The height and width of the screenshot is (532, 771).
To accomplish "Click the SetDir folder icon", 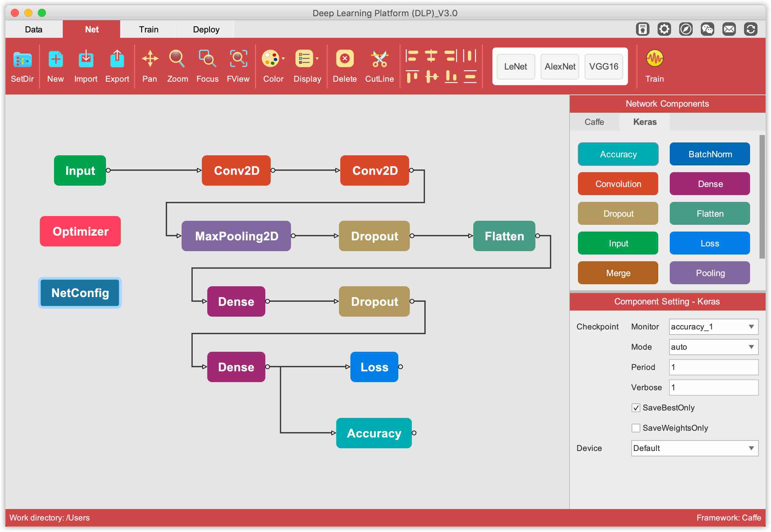I will (x=22, y=60).
